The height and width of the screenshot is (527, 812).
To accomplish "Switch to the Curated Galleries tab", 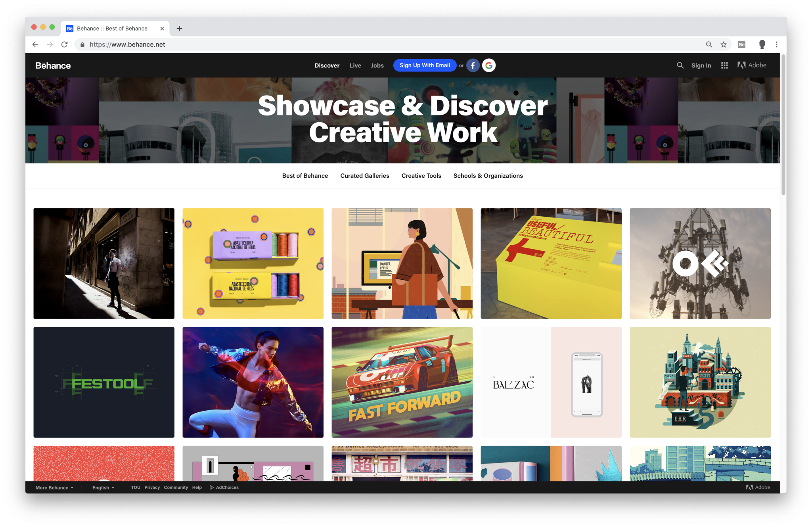I will [364, 175].
